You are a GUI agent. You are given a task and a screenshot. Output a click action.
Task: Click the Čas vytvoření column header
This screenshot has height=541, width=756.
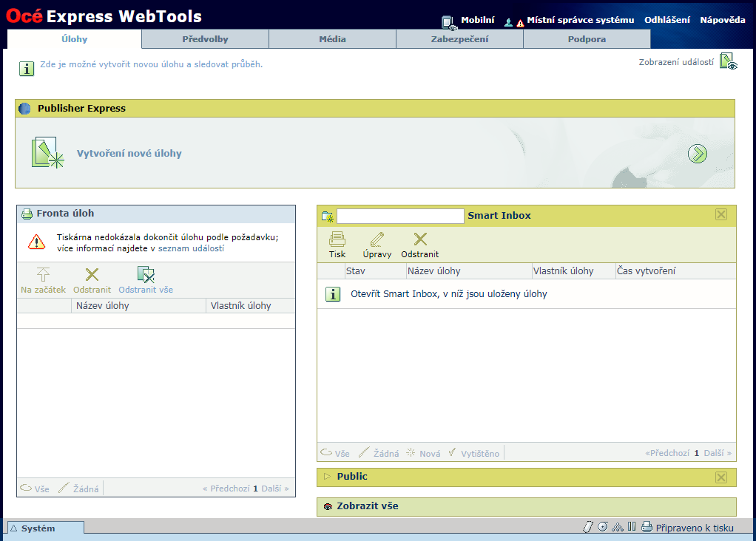pos(646,271)
